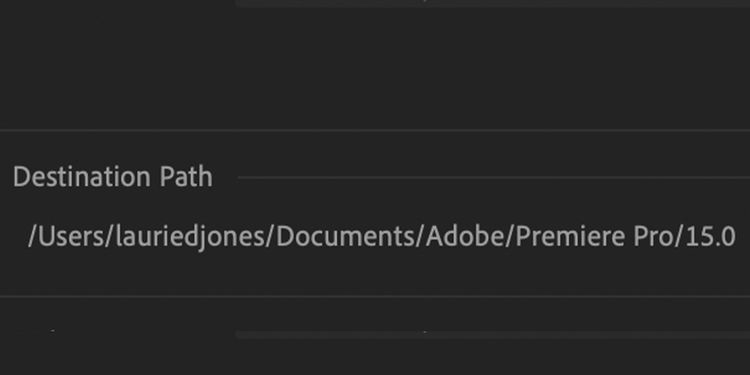
Task: Click the "15.0" version folder in path
Action: click(x=710, y=237)
